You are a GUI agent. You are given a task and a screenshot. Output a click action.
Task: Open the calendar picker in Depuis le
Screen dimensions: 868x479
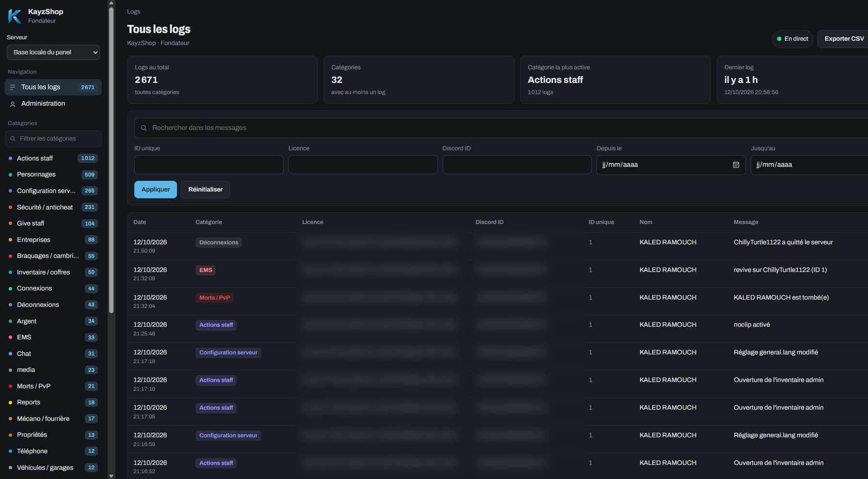coord(736,165)
